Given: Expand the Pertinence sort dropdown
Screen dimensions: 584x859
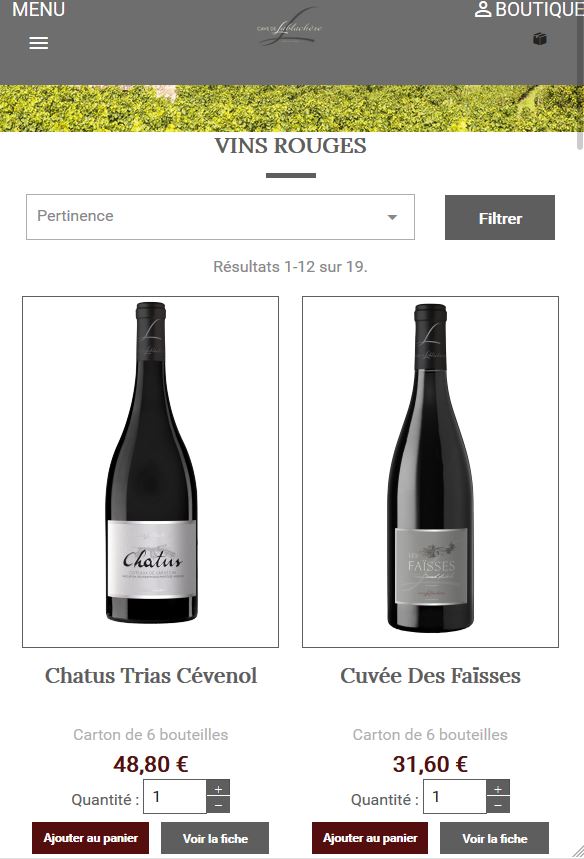Looking at the screenshot, I should click(220, 217).
